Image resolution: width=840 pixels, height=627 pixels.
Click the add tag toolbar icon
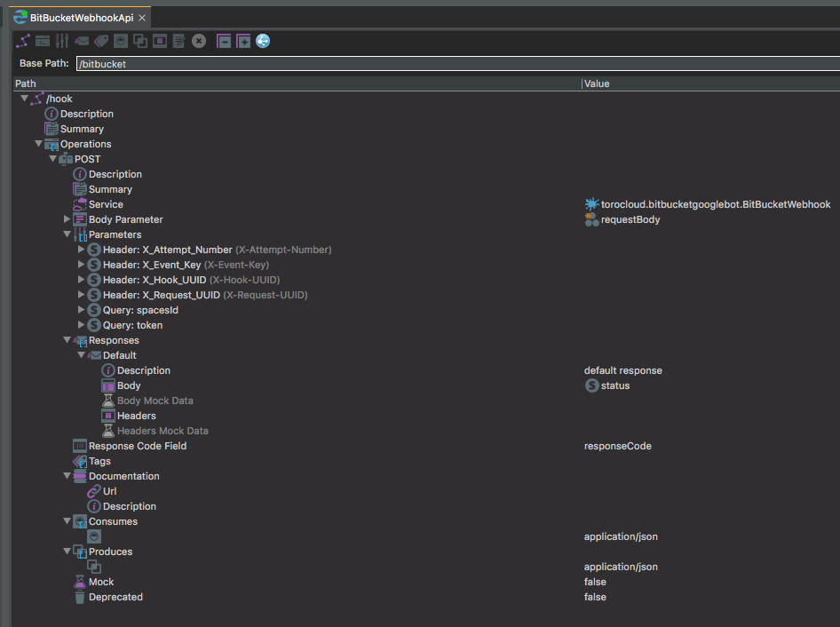(101, 41)
